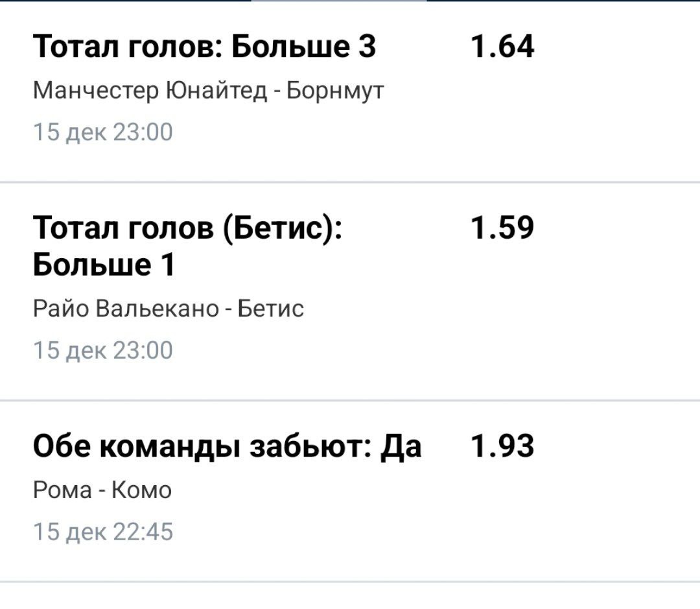Tap the "Тотал голов (Бетис):" heading line
Viewport: 700px width, 609px height.
click(188, 228)
